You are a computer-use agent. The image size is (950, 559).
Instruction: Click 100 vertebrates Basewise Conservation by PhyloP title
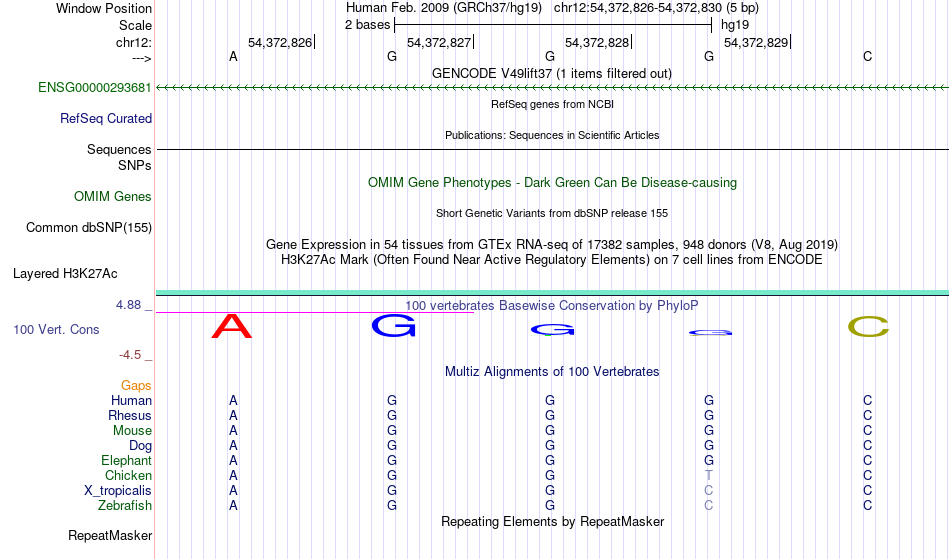pyautogui.click(x=552, y=306)
